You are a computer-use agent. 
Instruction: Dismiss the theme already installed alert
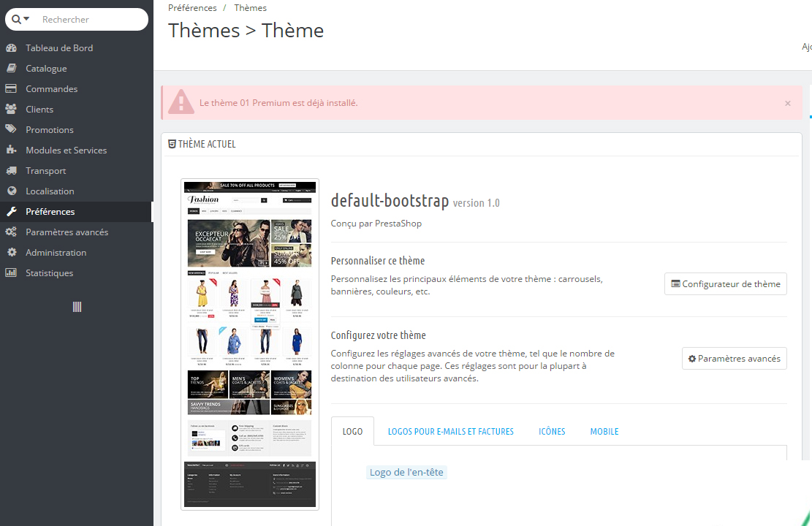click(x=788, y=103)
